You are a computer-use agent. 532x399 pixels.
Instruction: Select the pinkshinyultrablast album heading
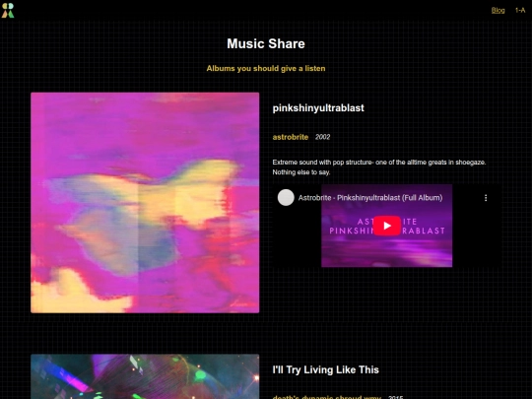(318, 108)
